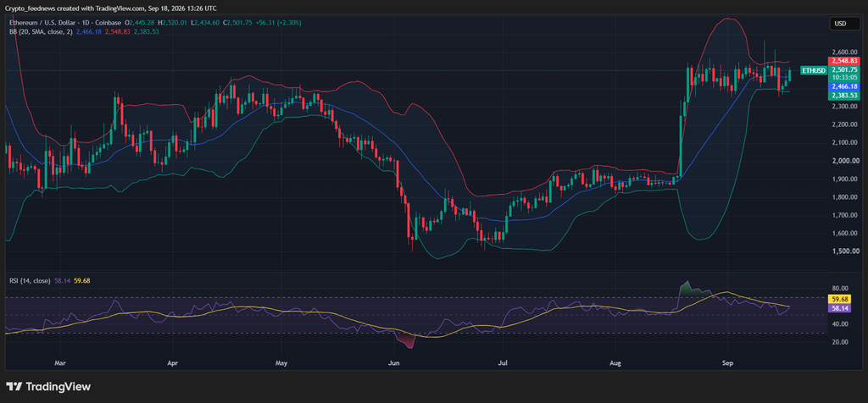The image size is (868, 403).
Task: Click the 10:33:05 countdown timer label
Action: point(843,78)
